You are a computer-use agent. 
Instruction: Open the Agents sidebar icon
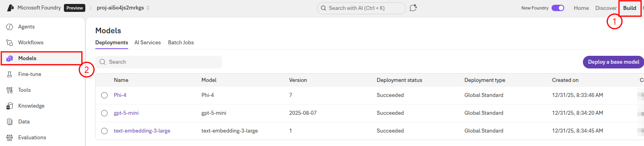tap(10, 27)
